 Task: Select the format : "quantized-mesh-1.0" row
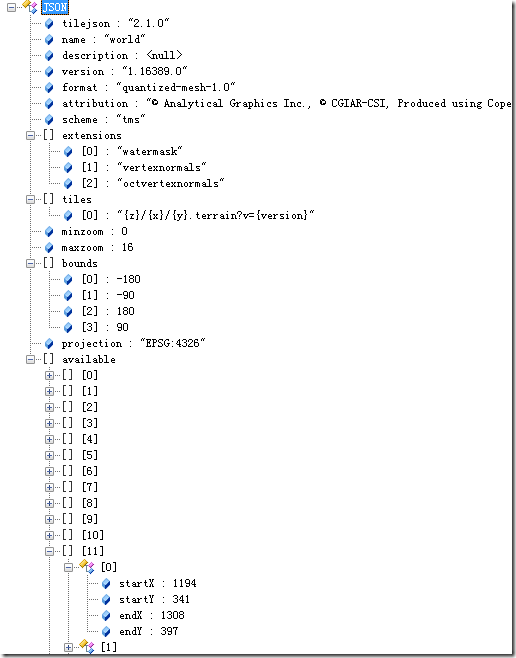coord(149,87)
